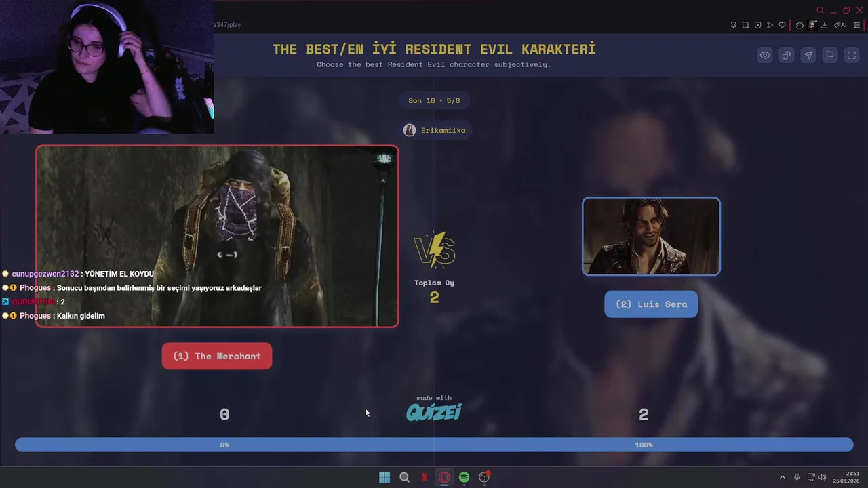Click browser title bar search icon

point(820,10)
